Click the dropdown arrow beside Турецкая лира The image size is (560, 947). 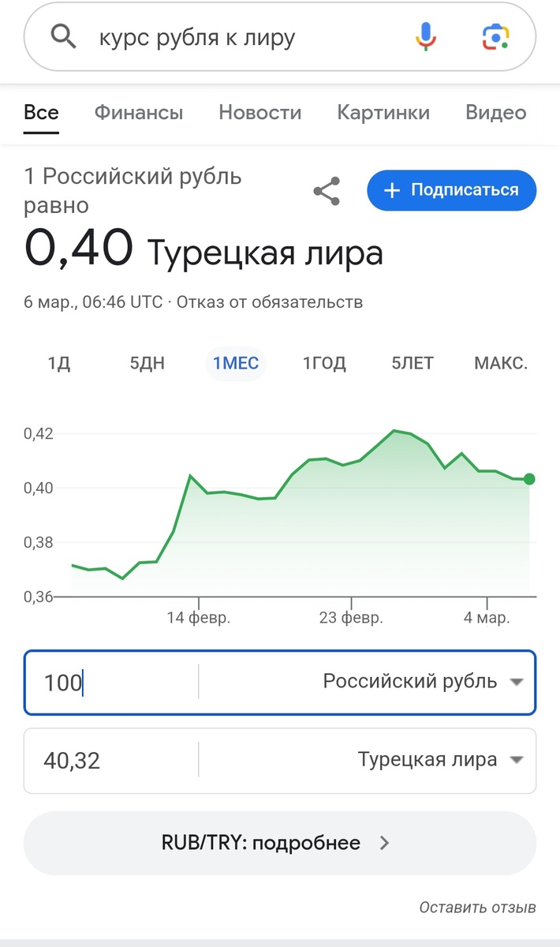(x=517, y=759)
